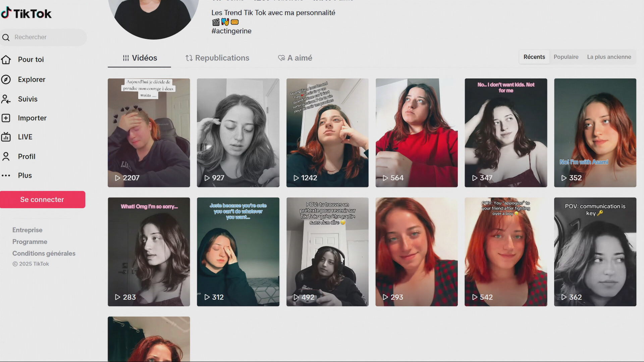Switch to the A aimé tab
This screenshot has height=362, width=644.
tap(295, 58)
